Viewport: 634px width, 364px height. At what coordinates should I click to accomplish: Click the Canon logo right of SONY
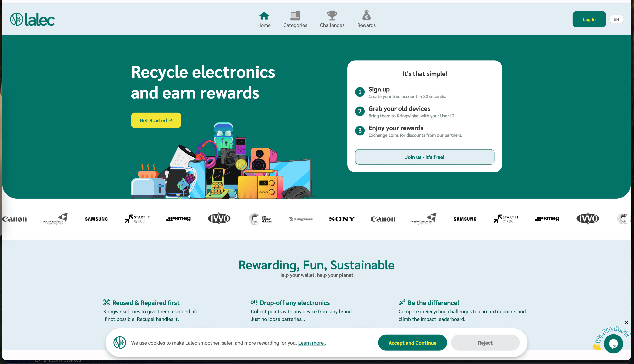(383, 219)
